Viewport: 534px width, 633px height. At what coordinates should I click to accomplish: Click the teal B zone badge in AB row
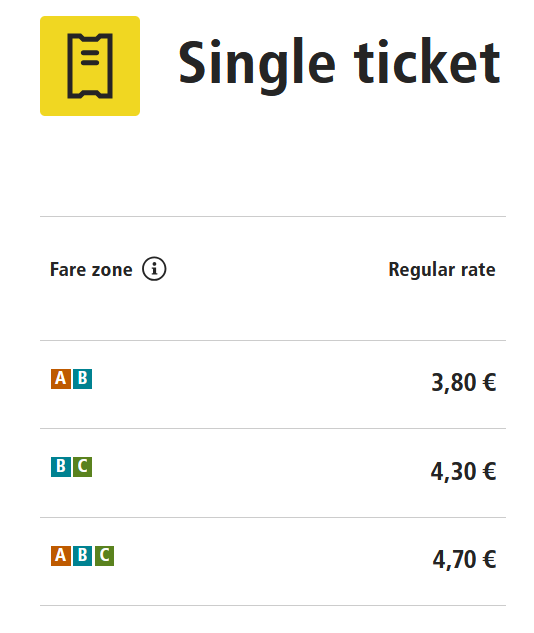(x=82, y=379)
